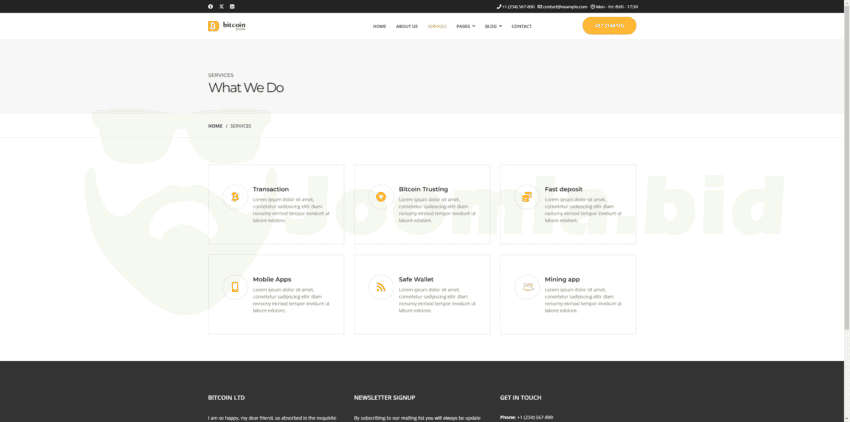
Task: Open the Contact menu item
Action: 521,26
